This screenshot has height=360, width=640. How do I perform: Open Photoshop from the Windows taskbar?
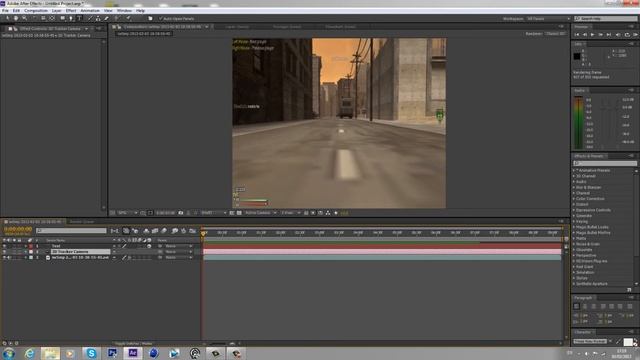112,353
